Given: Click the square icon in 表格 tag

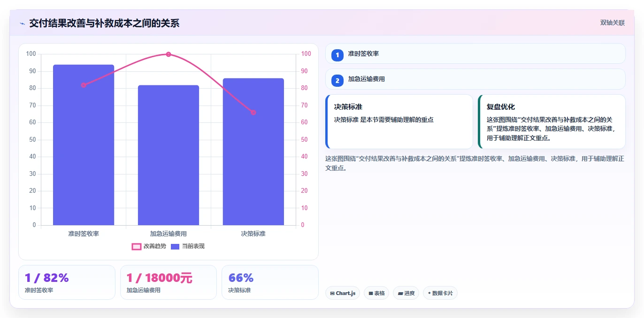Looking at the screenshot, I should (371, 294).
